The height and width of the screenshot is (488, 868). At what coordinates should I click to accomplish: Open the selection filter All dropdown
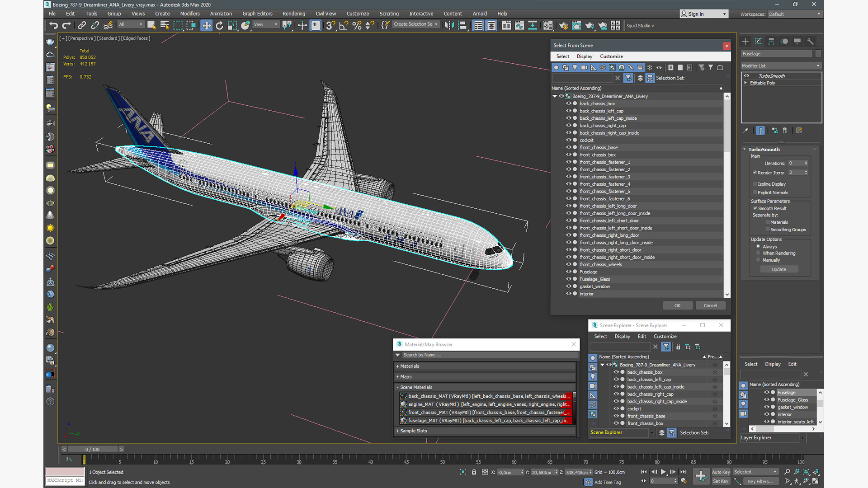130,25
